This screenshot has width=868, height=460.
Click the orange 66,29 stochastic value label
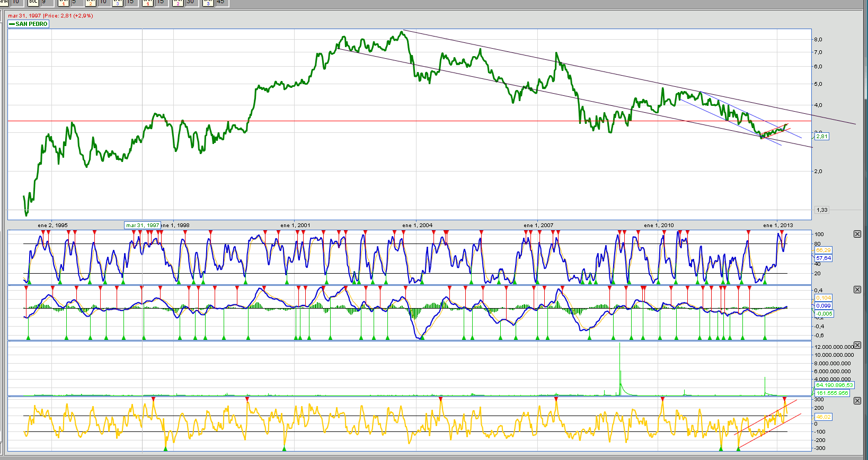pos(823,250)
